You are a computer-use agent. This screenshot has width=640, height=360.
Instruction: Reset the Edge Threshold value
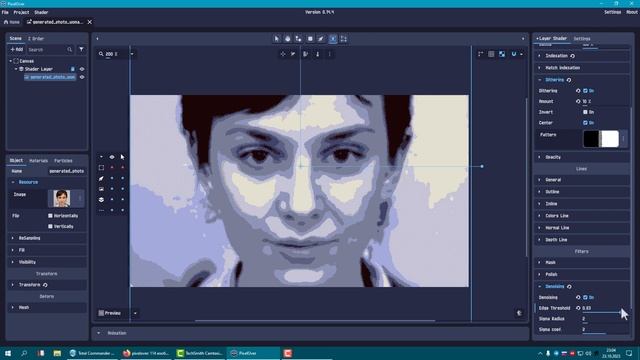578,308
